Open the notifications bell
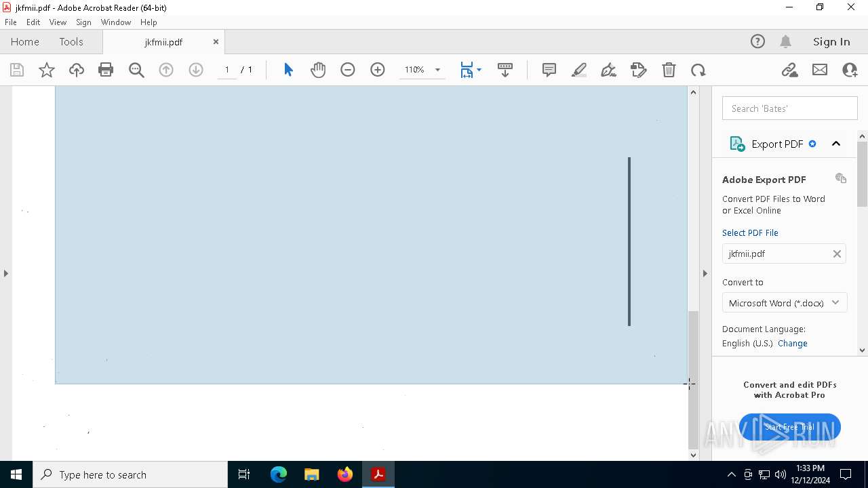The image size is (868, 488). (x=786, y=41)
